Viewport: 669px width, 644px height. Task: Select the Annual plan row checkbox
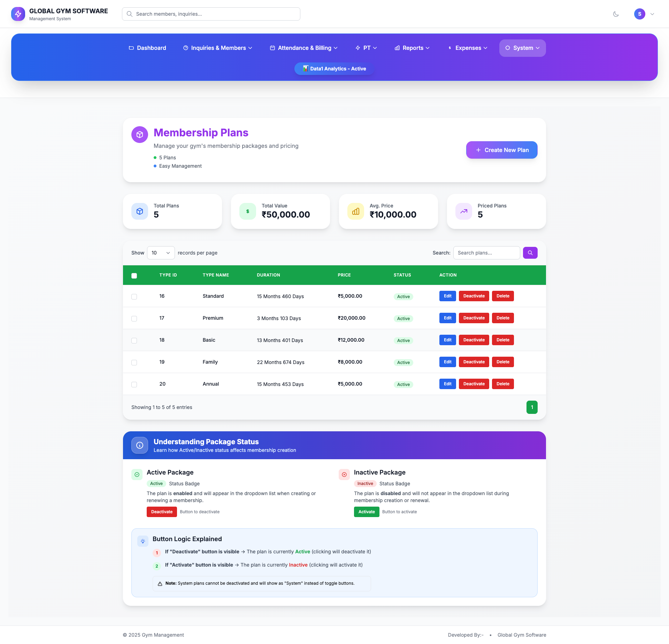(134, 385)
